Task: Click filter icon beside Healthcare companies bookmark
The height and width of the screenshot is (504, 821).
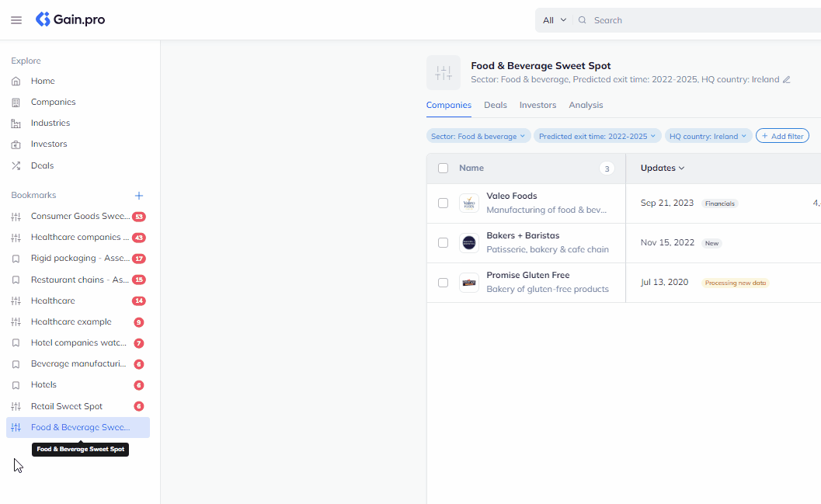Action: (16, 238)
